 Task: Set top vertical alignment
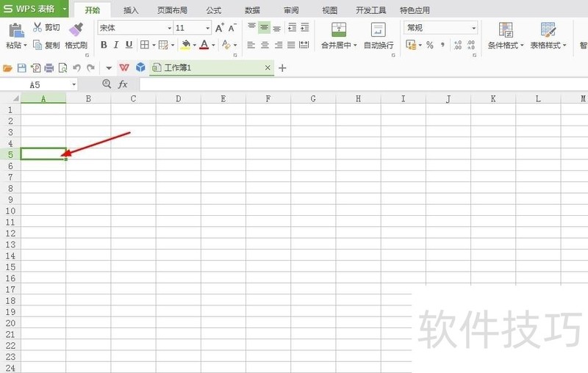click(x=251, y=27)
